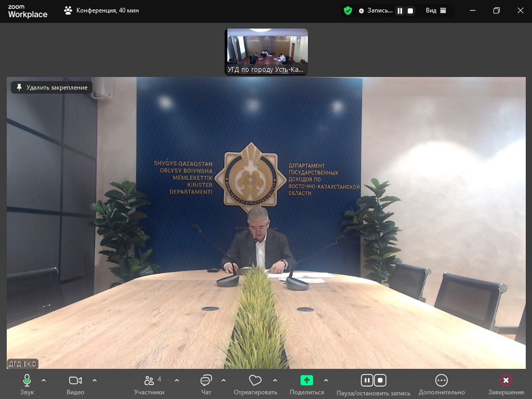Image resolution: width=532 pixels, height=399 pixels.
Task: Expand the video options arrow next to Видео
Action: (x=95, y=380)
